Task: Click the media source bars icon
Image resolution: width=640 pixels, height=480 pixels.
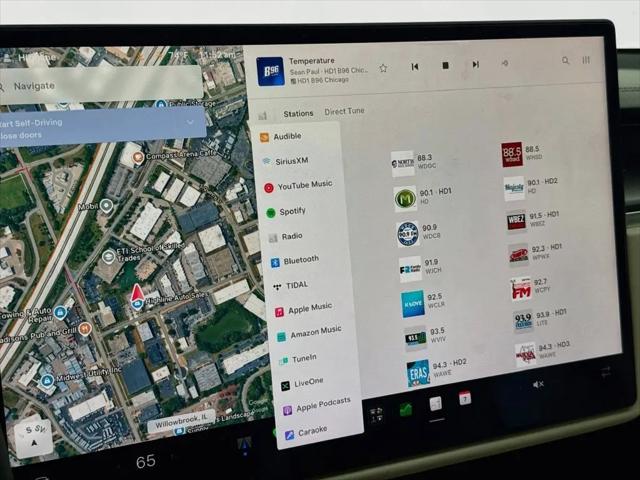Action: tap(263, 116)
